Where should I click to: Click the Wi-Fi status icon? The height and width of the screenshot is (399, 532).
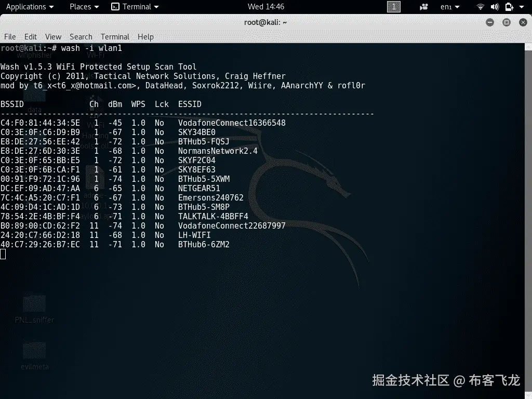(480, 7)
